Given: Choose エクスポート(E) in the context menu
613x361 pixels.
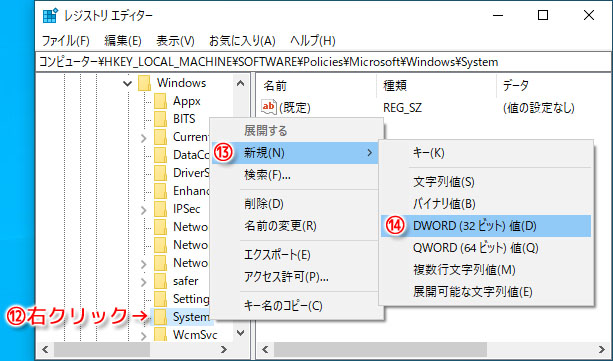Looking at the screenshot, I should pyautogui.click(x=296, y=255).
